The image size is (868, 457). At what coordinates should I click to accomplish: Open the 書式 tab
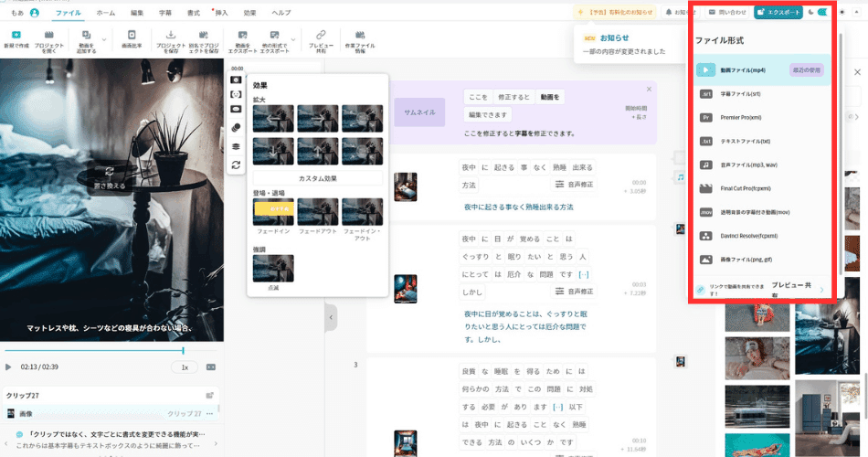tap(193, 13)
